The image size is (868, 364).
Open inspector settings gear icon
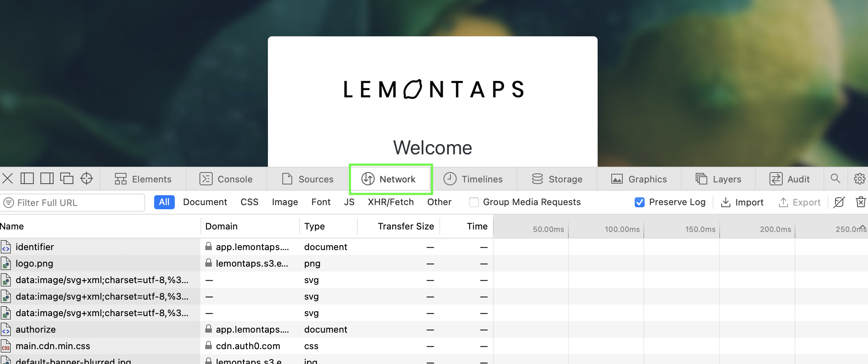point(859,179)
